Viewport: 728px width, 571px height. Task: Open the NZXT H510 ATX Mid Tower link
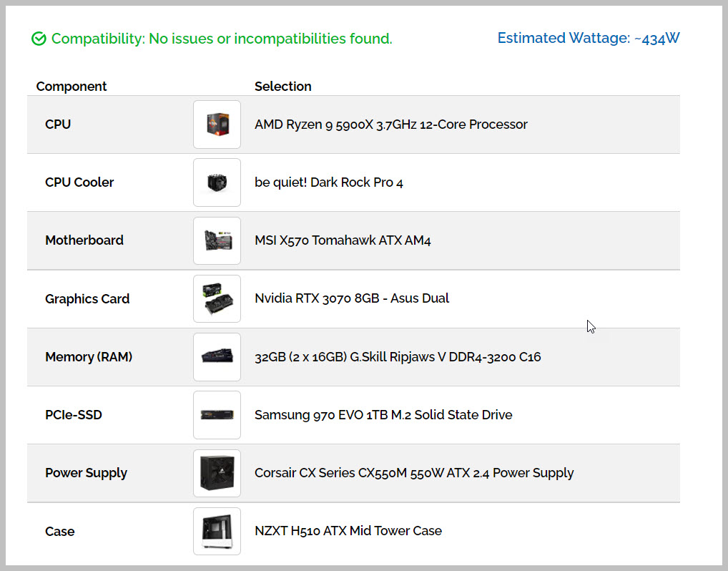pyautogui.click(x=348, y=531)
